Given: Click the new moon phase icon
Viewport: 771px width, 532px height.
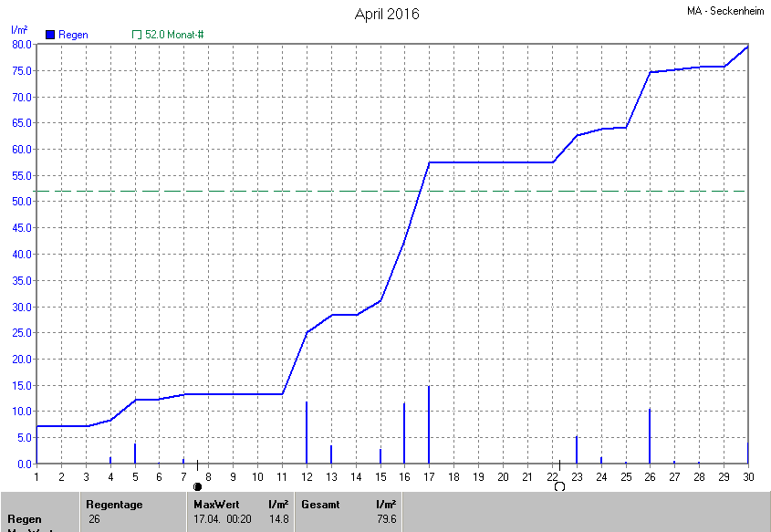Looking at the screenshot, I should click(197, 487).
